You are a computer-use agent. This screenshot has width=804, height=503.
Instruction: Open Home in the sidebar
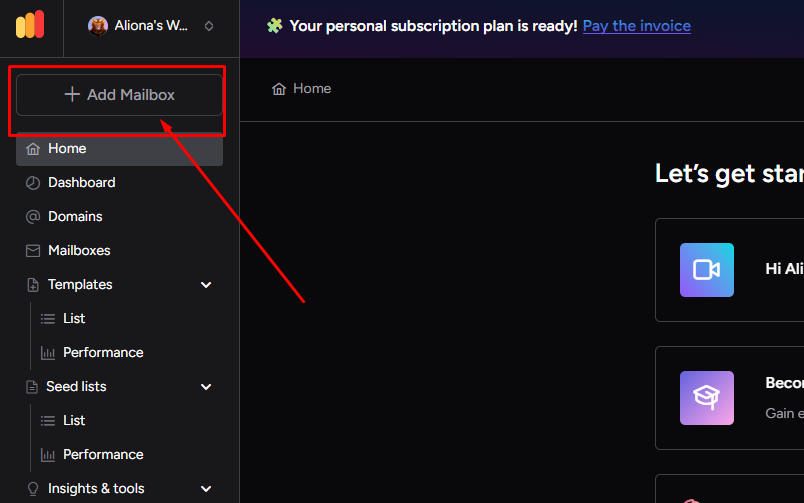(x=67, y=149)
